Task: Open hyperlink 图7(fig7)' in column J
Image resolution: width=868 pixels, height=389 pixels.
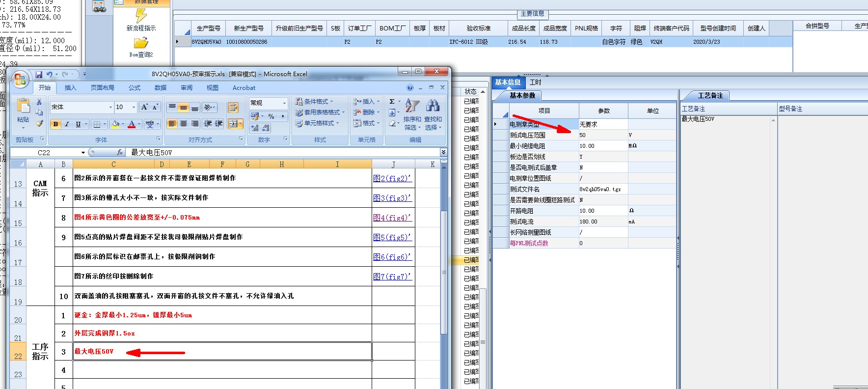Action: tap(392, 277)
